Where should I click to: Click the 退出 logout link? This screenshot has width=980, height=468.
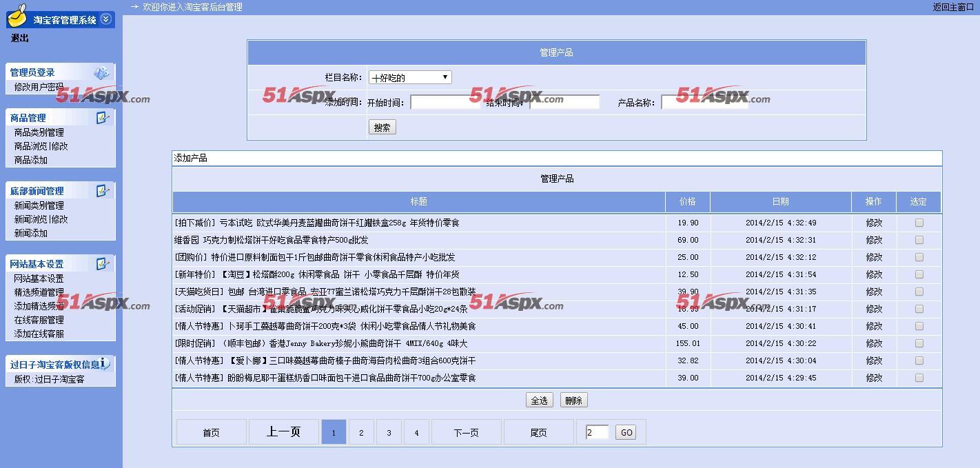tap(20, 39)
